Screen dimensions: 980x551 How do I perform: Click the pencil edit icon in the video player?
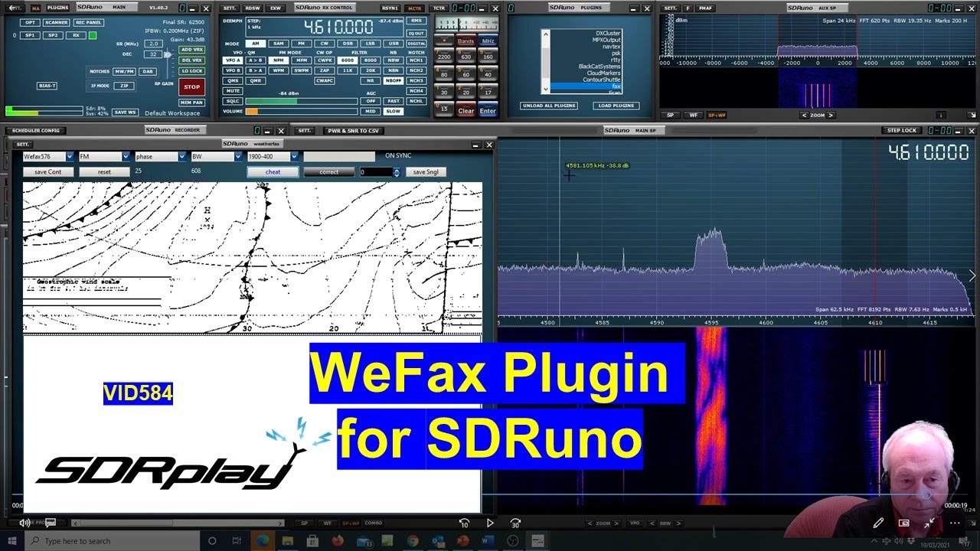pyautogui.click(x=878, y=523)
